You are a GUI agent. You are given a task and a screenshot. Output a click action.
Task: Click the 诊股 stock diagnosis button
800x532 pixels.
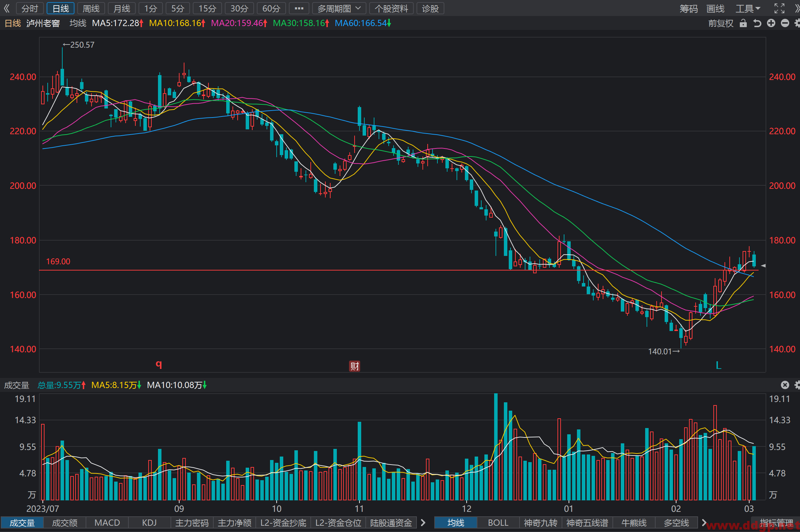coord(430,8)
